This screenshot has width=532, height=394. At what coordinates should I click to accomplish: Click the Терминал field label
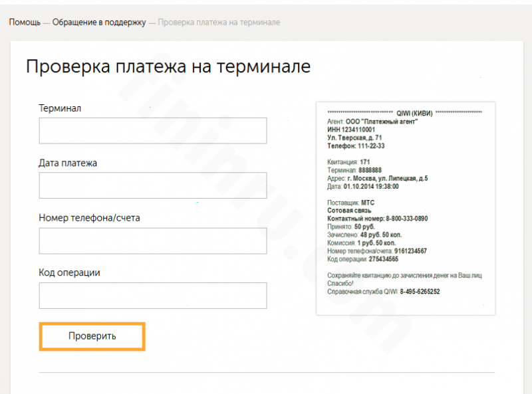(60, 108)
